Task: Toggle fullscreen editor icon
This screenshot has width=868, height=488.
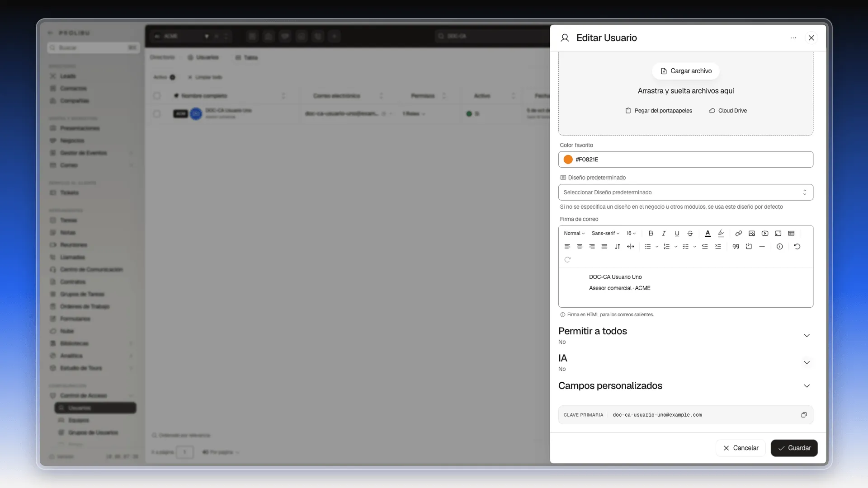Action: coord(778,234)
